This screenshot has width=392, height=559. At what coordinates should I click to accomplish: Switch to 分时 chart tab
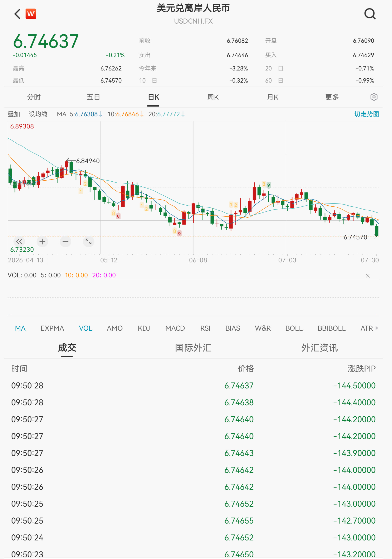click(34, 97)
